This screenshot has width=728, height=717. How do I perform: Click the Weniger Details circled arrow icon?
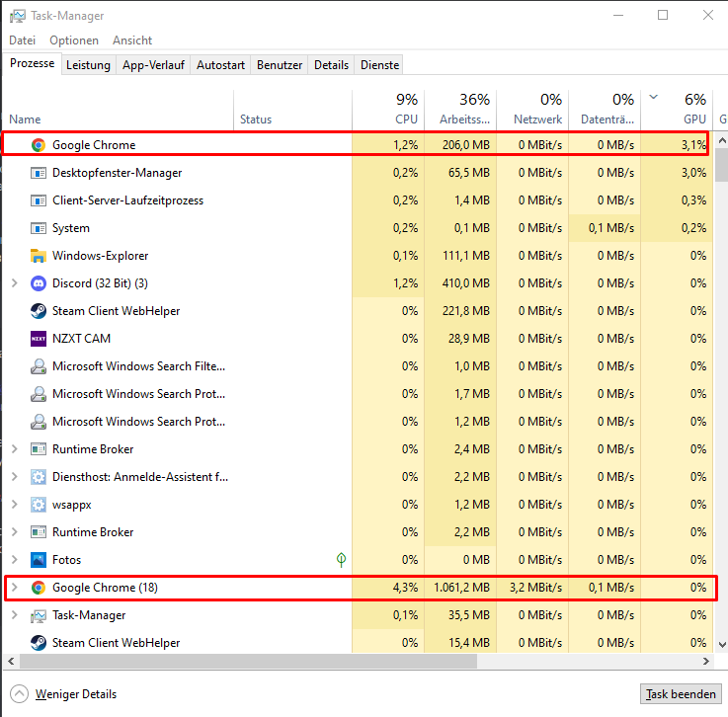[19, 694]
